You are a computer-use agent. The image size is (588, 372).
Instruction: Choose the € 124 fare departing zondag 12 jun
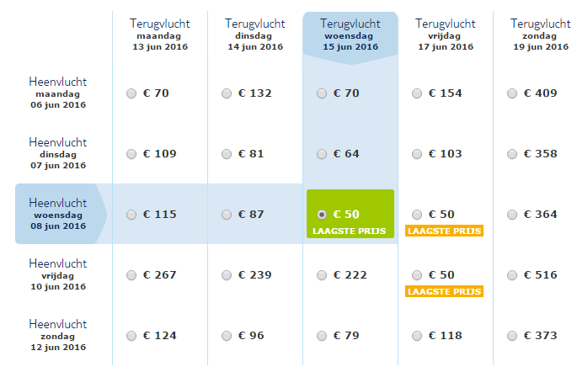coord(131,336)
